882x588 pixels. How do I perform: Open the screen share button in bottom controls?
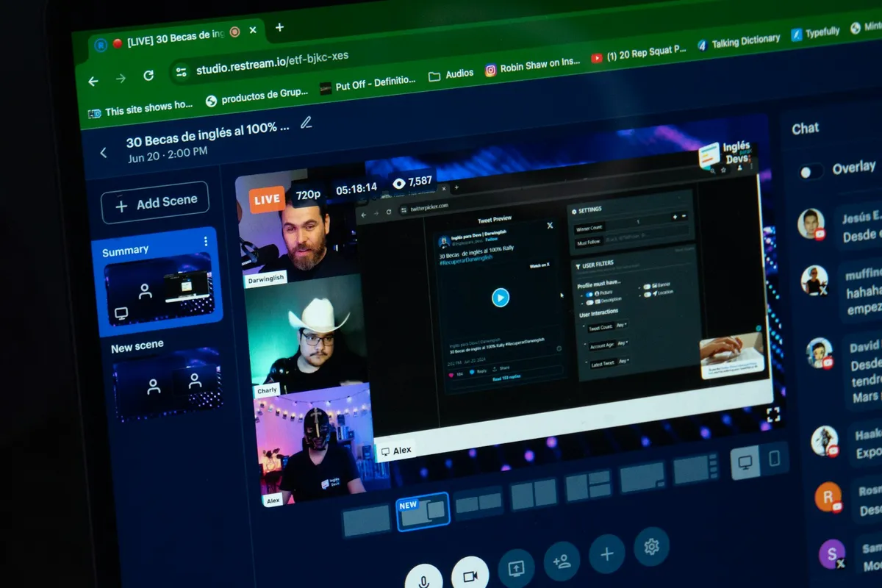tap(516, 568)
